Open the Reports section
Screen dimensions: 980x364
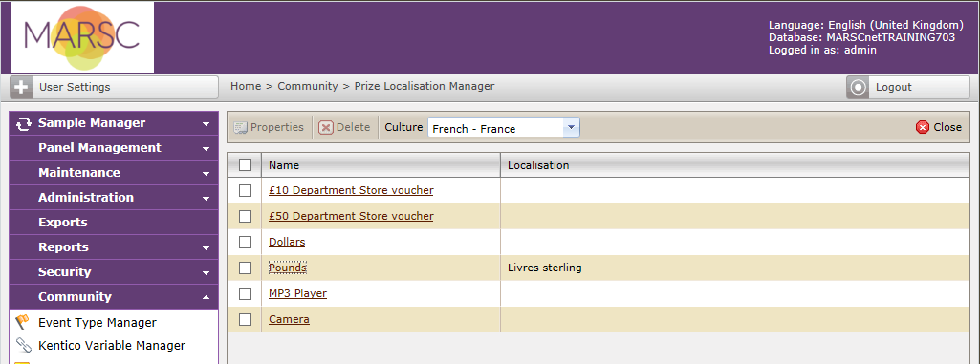(x=114, y=247)
